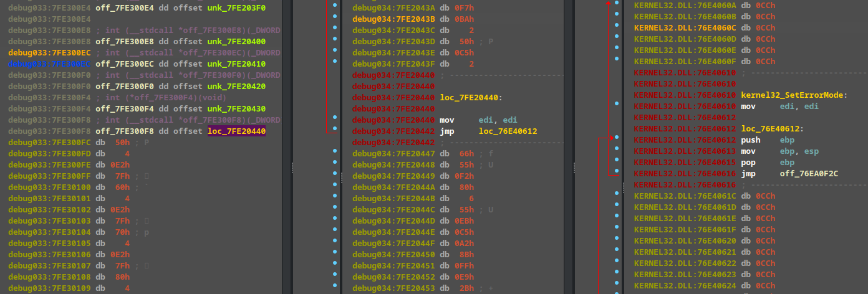868x294 pixels.
Task: Click the kernel32_SetErrorMode: label
Action: click(794, 95)
